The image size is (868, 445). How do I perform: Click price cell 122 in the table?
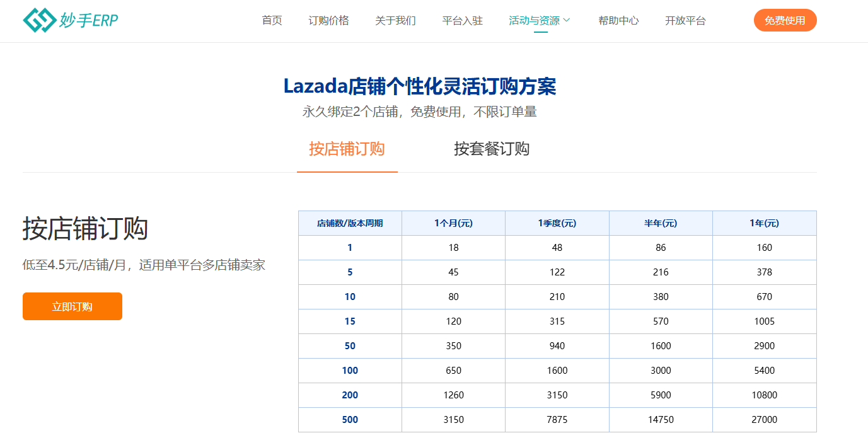coord(557,272)
